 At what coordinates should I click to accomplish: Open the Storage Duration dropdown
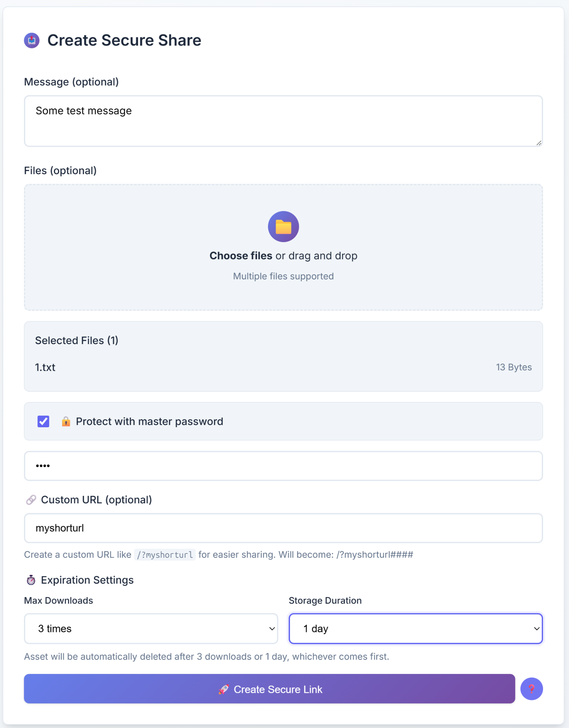click(415, 628)
